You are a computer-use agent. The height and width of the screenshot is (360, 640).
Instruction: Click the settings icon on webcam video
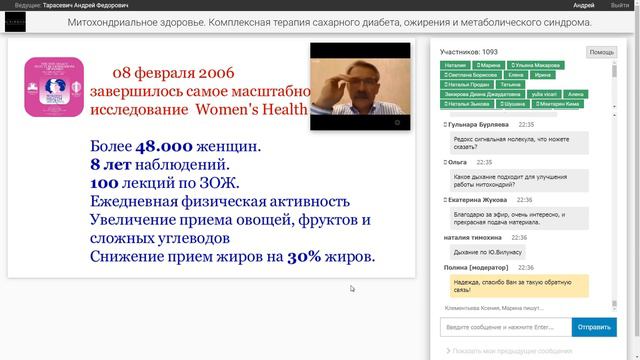pyautogui.click(x=397, y=122)
